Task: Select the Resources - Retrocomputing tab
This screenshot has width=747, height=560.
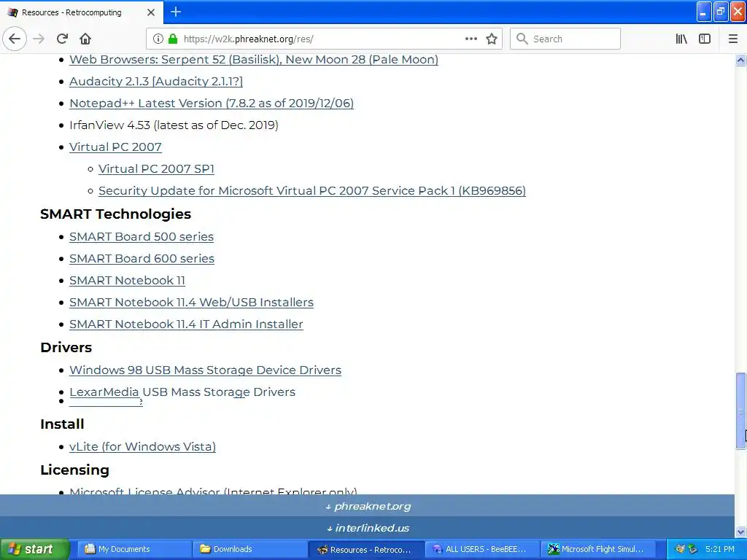Action: pos(81,12)
